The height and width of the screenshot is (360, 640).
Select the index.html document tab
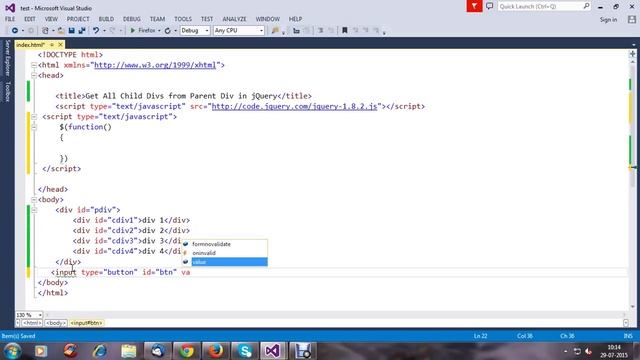click(x=31, y=44)
